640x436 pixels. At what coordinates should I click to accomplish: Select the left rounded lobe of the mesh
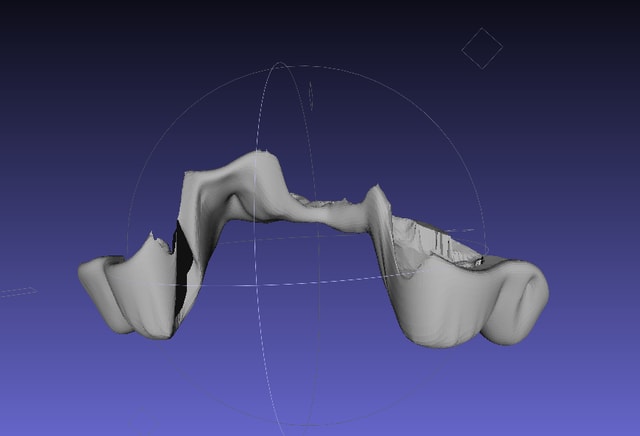(108, 293)
